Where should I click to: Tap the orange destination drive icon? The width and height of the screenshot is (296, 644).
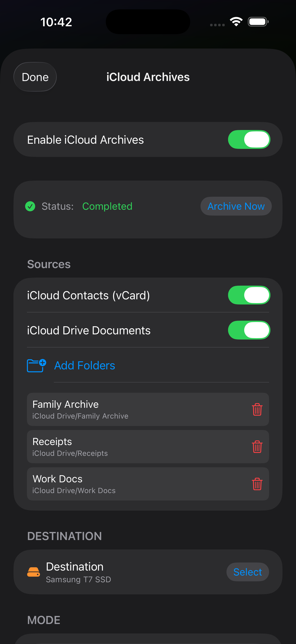tap(33, 572)
